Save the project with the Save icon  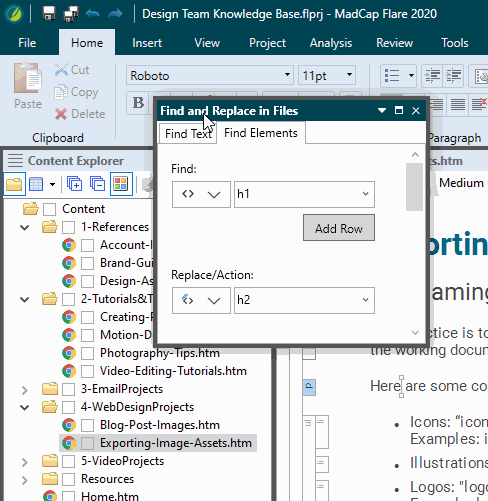point(49,14)
